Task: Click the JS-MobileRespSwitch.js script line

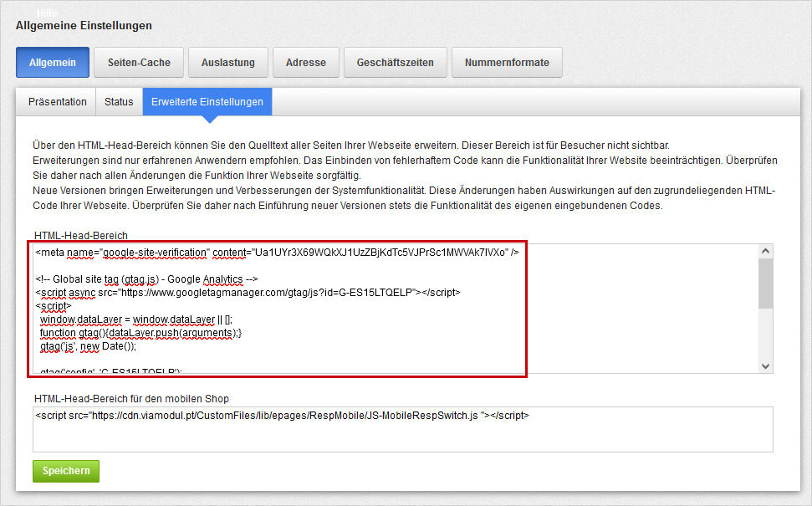Action: click(x=282, y=416)
